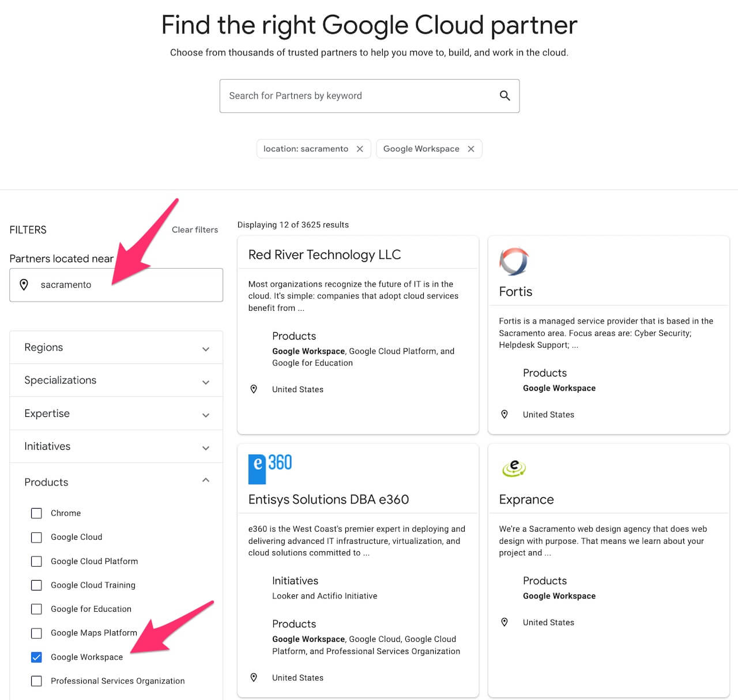The image size is (738, 700).
Task: Click the Red River description text
Action: (353, 296)
